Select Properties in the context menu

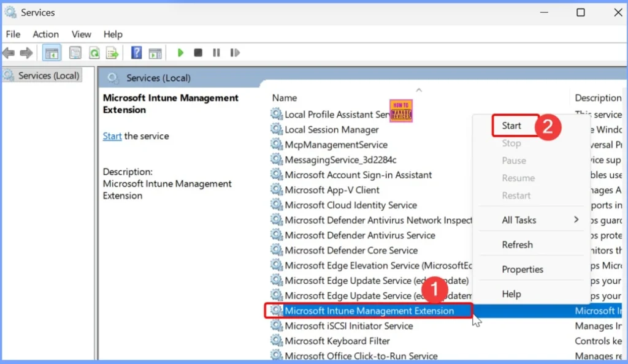click(x=523, y=270)
